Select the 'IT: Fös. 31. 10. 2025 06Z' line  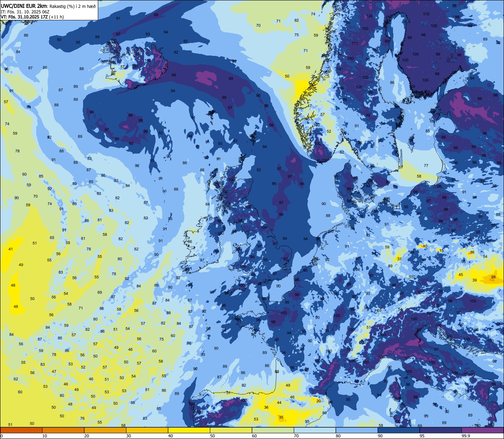[x=25, y=12]
